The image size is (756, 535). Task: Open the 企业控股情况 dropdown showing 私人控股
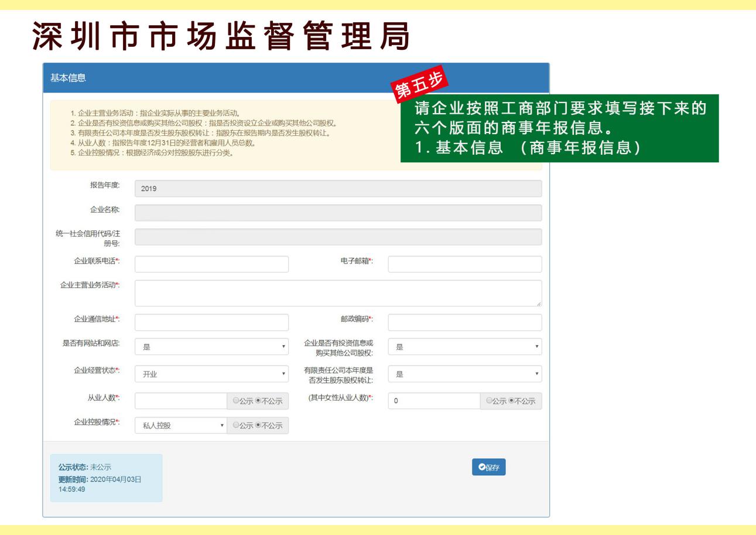(181, 425)
